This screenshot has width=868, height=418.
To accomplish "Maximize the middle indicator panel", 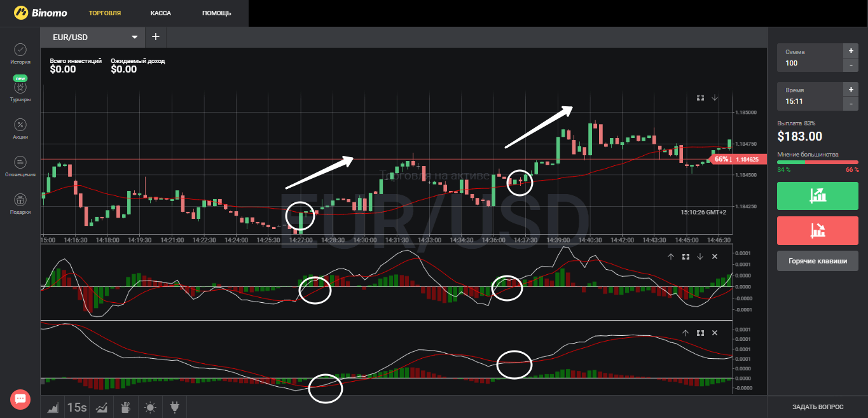I will [685, 256].
